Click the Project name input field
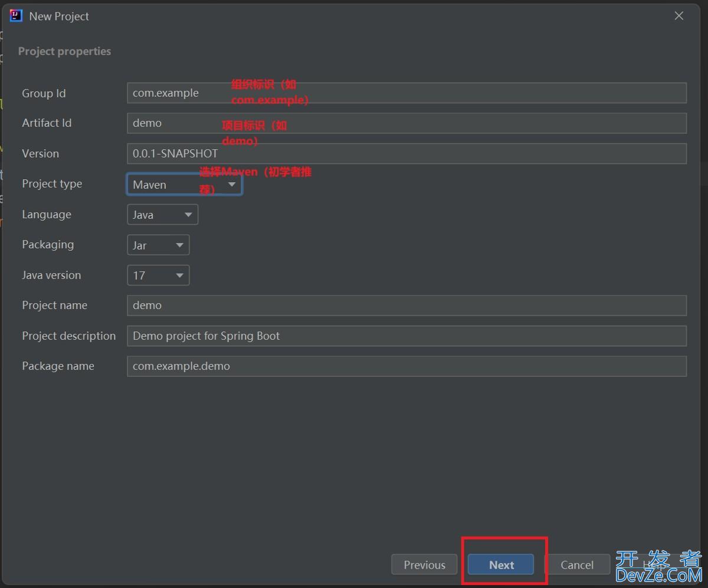The height and width of the screenshot is (588, 708). coord(406,306)
